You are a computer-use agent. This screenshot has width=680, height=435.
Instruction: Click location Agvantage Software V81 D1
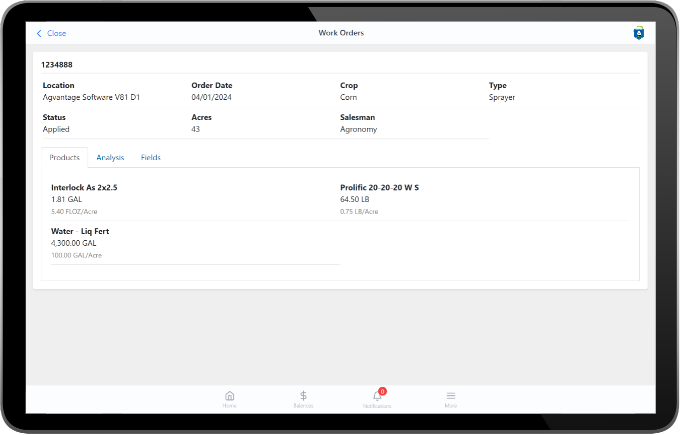click(90, 97)
